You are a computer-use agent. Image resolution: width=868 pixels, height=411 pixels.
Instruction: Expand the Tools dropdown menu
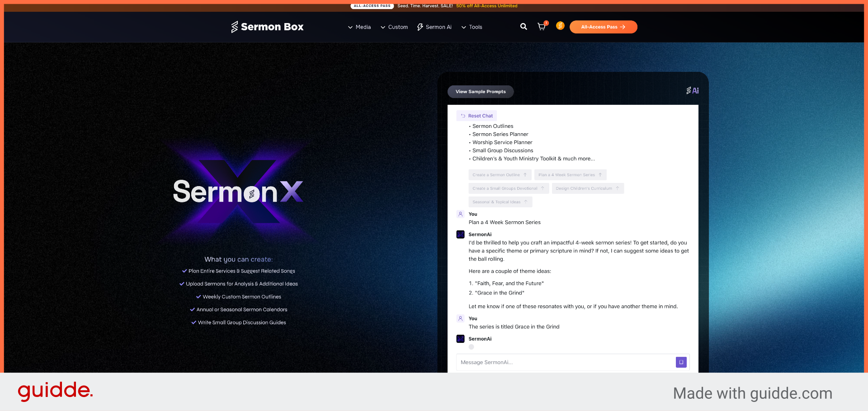(x=472, y=27)
